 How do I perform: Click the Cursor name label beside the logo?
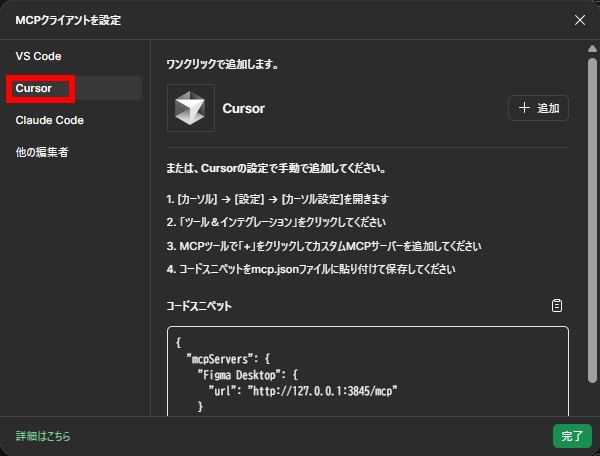point(243,108)
